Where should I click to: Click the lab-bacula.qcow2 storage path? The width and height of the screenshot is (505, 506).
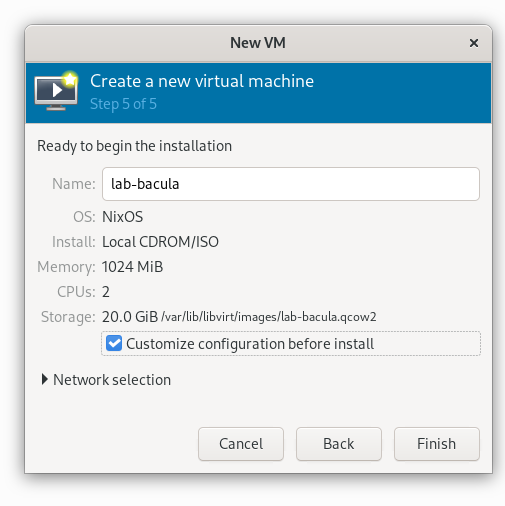pos(269,317)
